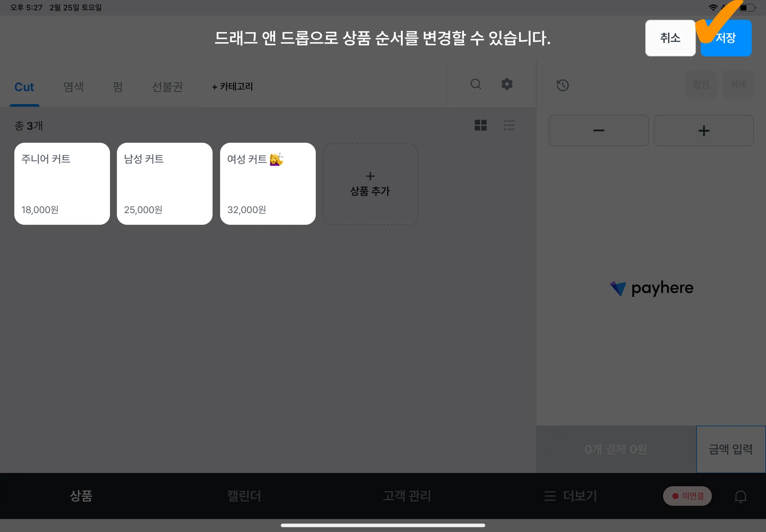Select the 펌 category tab
The width and height of the screenshot is (766, 532).
pyautogui.click(x=117, y=87)
